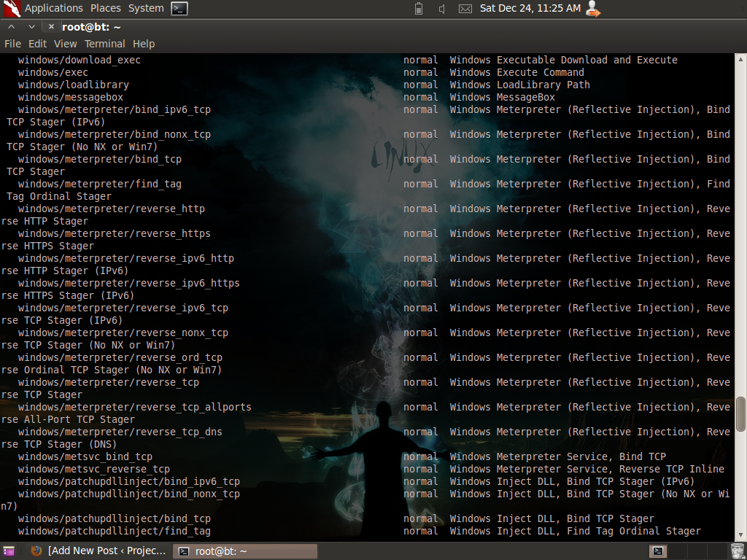
Task: Open the File menu of the terminal window
Action: [x=12, y=44]
